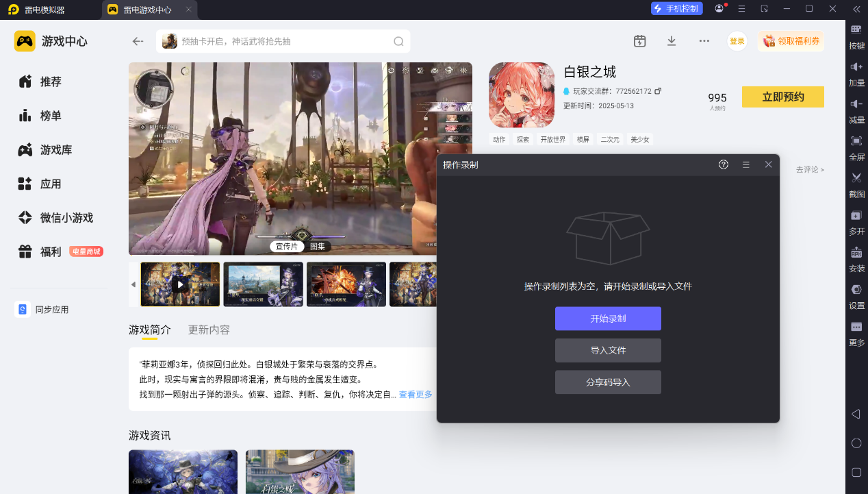Viewport: 868px width, 494px height.
Task: Click the 分享码导入 button
Action: click(x=608, y=382)
